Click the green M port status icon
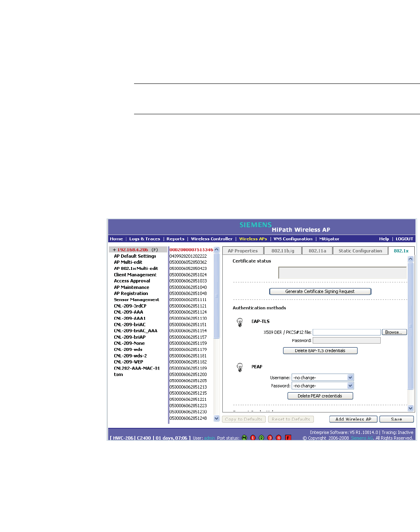 click(244, 438)
